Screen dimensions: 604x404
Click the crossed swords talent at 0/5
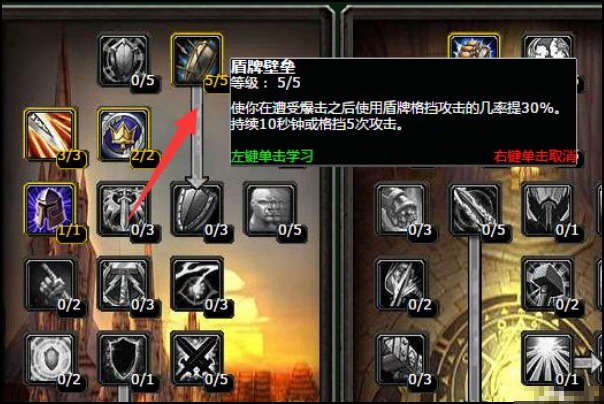coord(197,359)
